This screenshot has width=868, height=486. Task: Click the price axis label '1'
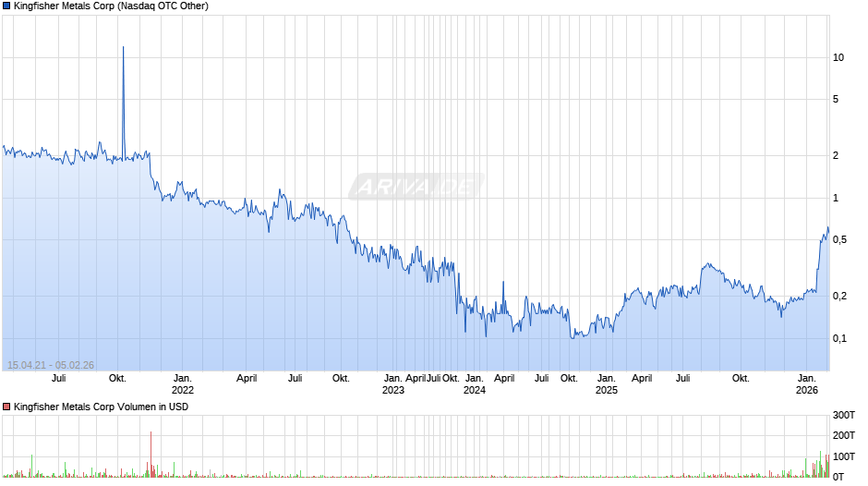coord(836,198)
